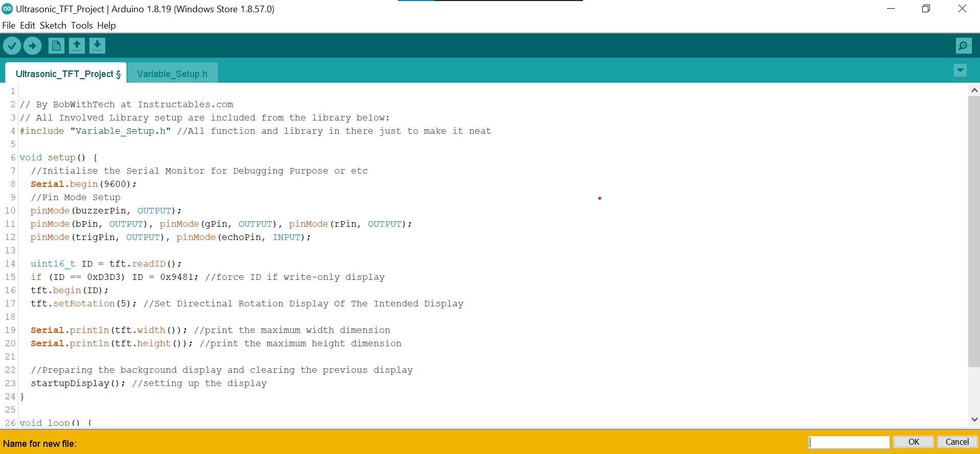Screen dimensions: 980x454
Task: Click the Upload arrow icon
Action: 32,46
